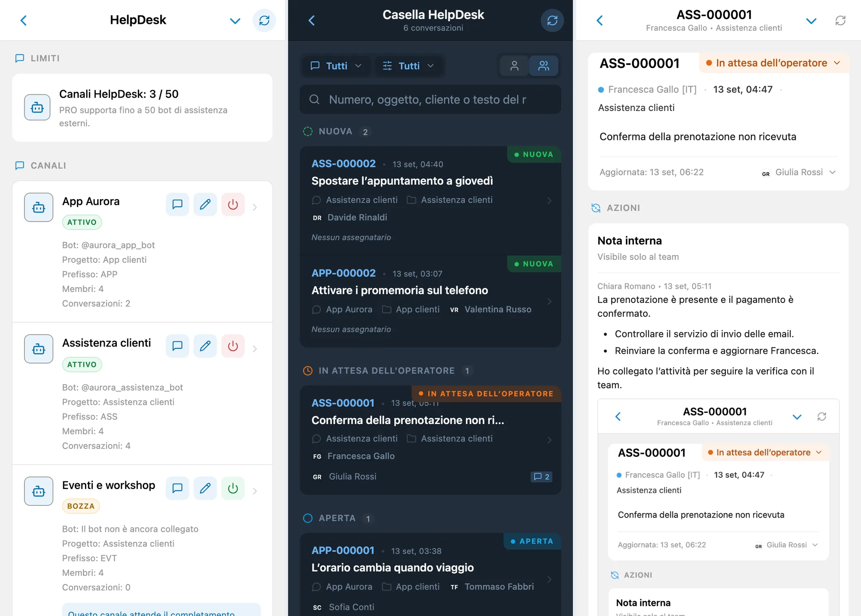Click Davide Rinaldi customer name
This screenshot has height=616, width=861.
coord(357,218)
